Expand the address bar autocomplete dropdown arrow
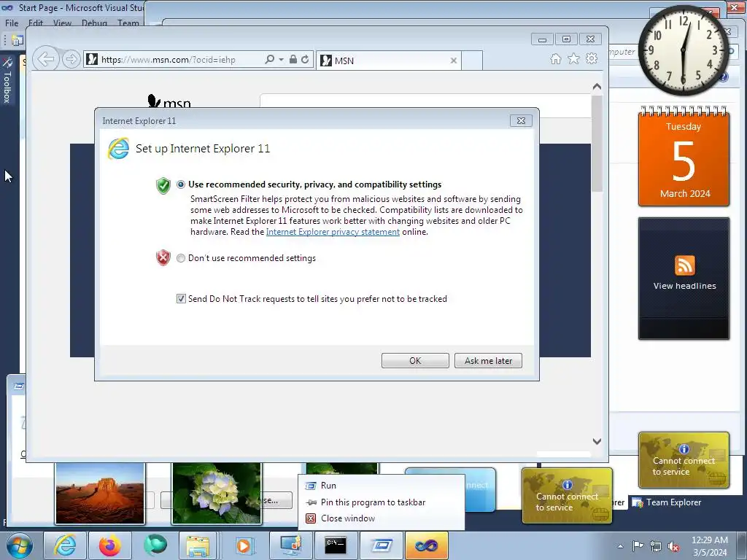Image resolution: width=747 pixels, height=560 pixels. coord(281,60)
